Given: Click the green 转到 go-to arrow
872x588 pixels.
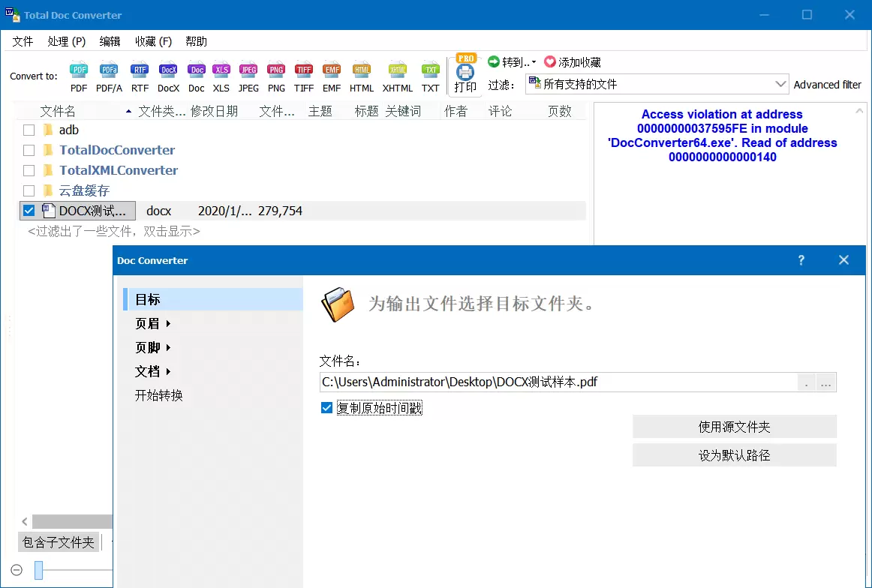Looking at the screenshot, I should (x=493, y=61).
